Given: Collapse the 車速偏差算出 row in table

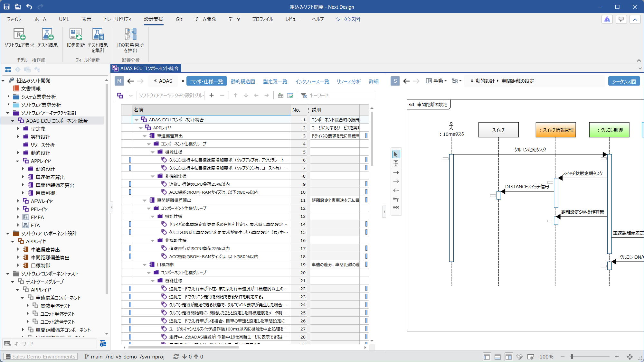Looking at the screenshot, I should pyautogui.click(x=145, y=136).
